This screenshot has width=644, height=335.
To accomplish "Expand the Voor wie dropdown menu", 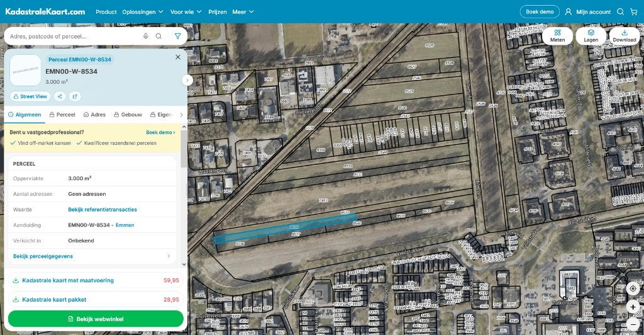I will point(186,12).
